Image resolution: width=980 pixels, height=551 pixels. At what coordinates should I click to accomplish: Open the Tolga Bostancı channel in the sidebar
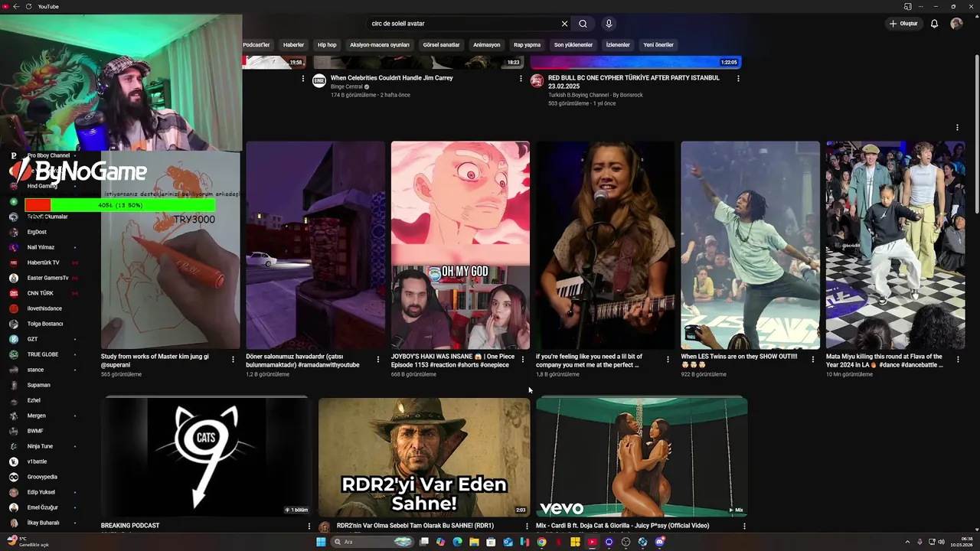click(44, 324)
